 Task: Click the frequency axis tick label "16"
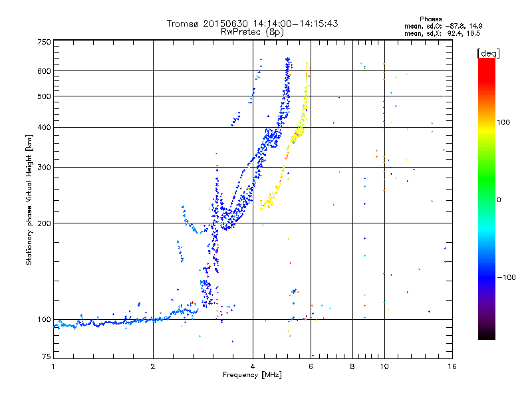pyautogui.click(x=452, y=366)
